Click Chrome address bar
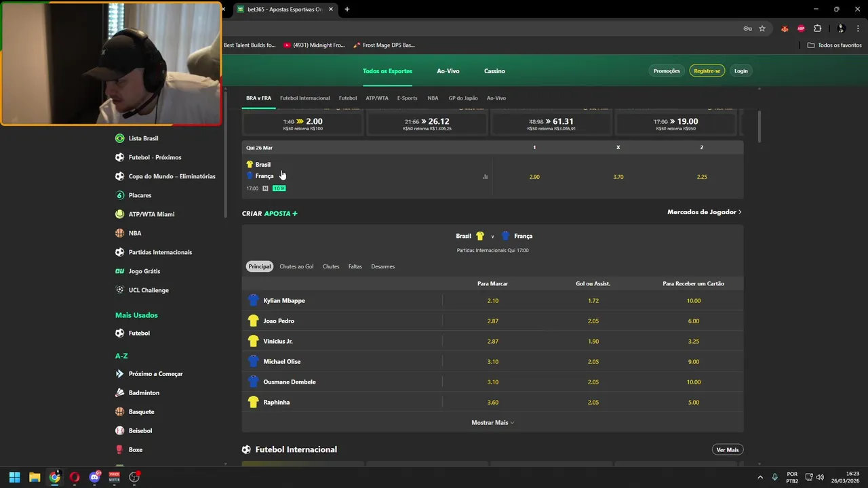 point(481,28)
